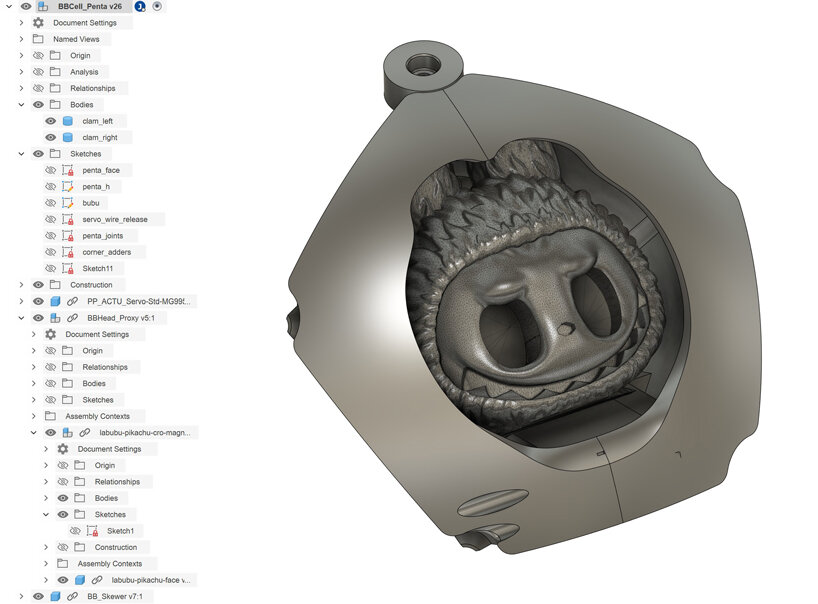This screenshot has height=604, width=818.
Task: Click the penta_joints sketch icon
Action: pos(67,236)
